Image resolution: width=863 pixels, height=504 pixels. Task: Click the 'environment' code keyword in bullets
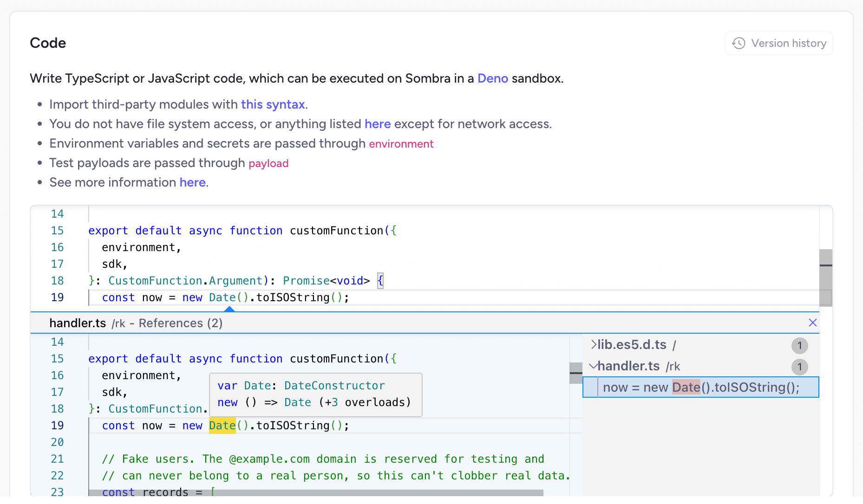(x=401, y=144)
